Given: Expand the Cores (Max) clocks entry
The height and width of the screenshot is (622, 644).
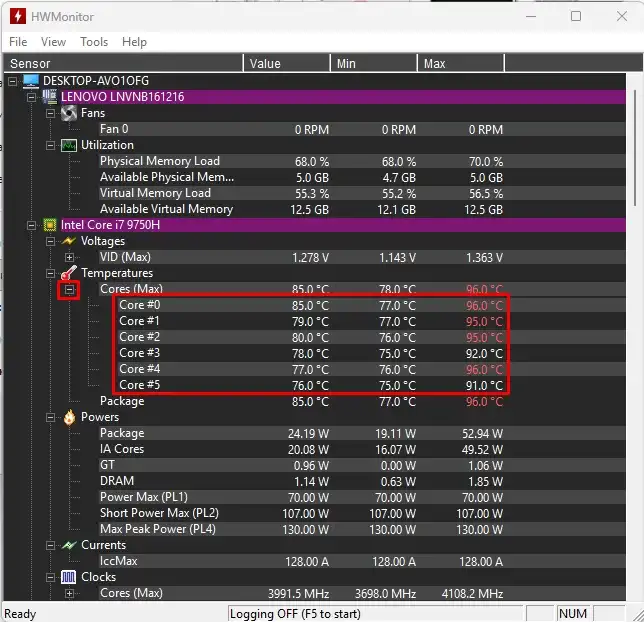Looking at the screenshot, I should pyautogui.click(x=69, y=594).
